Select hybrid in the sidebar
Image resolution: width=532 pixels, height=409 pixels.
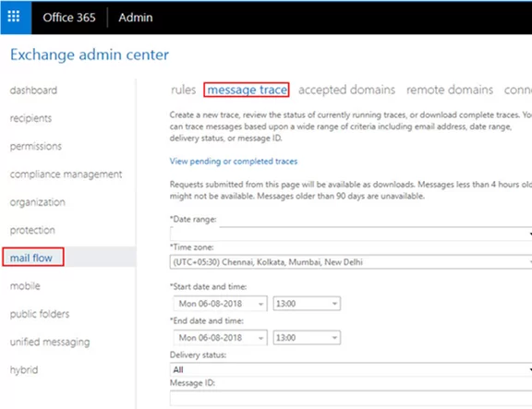24,369
